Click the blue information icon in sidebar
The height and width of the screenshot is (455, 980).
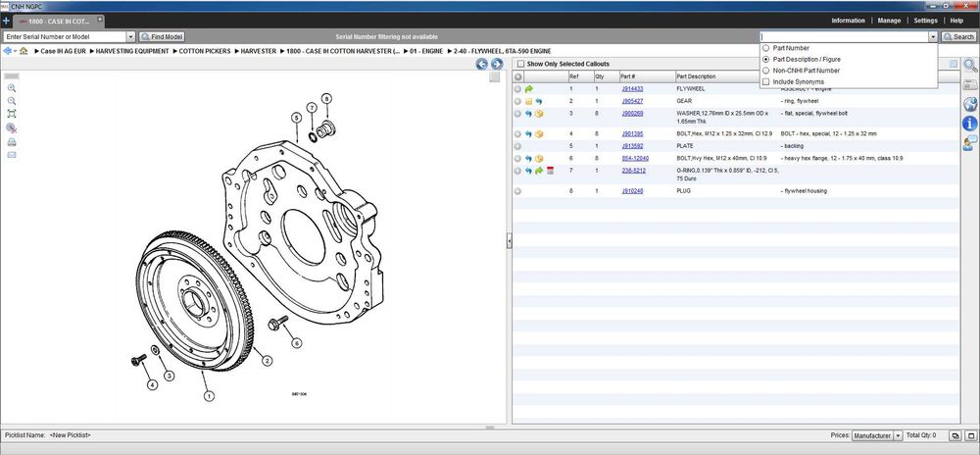point(969,124)
